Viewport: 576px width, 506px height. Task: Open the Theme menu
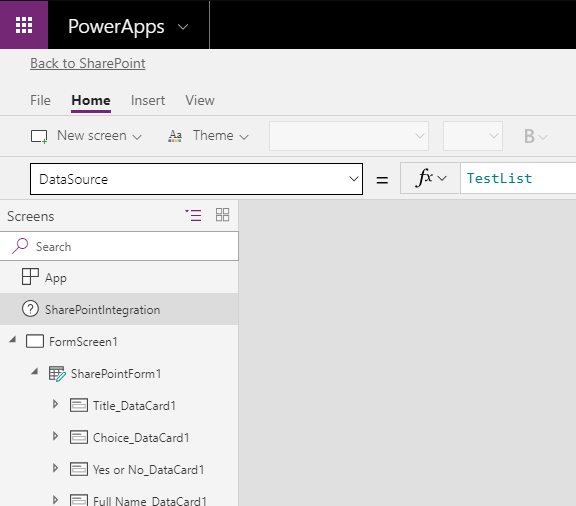(x=209, y=136)
